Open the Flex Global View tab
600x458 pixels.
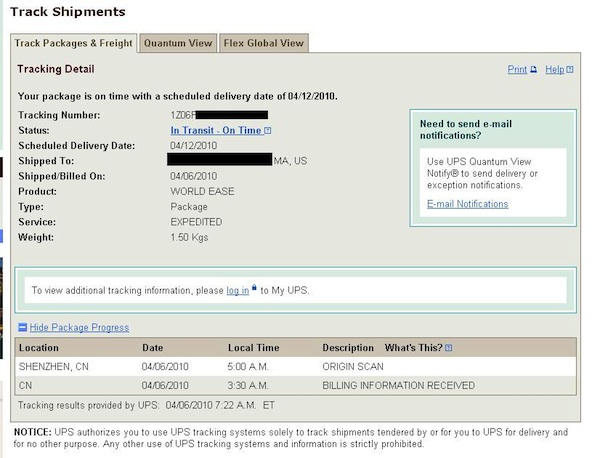[263, 43]
